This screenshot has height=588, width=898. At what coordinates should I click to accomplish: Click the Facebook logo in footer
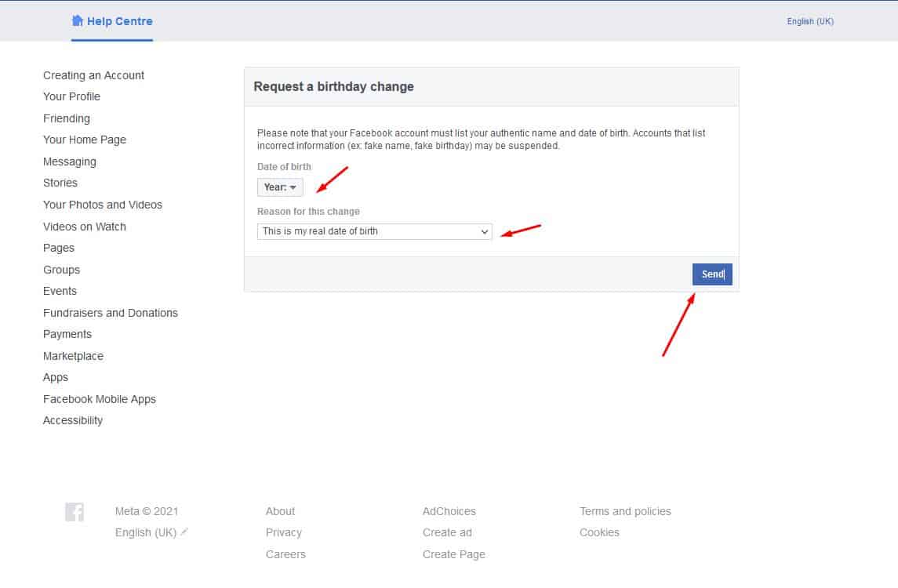click(x=75, y=512)
